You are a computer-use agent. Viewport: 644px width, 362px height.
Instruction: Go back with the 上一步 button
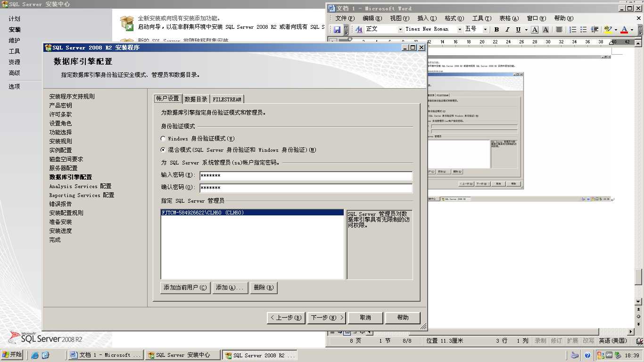pos(286,318)
